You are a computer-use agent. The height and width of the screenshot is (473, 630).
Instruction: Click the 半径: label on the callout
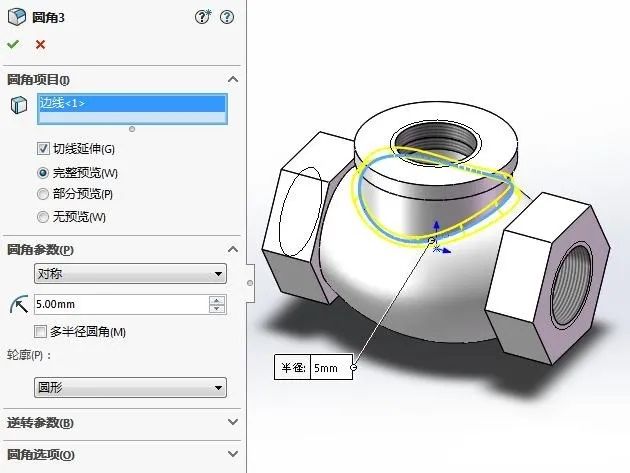pyautogui.click(x=293, y=367)
